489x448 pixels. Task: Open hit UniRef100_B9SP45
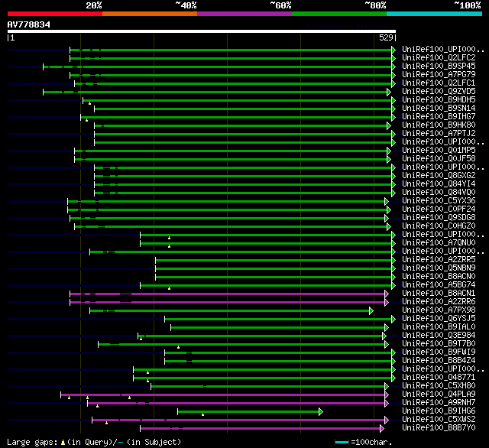pyautogui.click(x=439, y=67)
